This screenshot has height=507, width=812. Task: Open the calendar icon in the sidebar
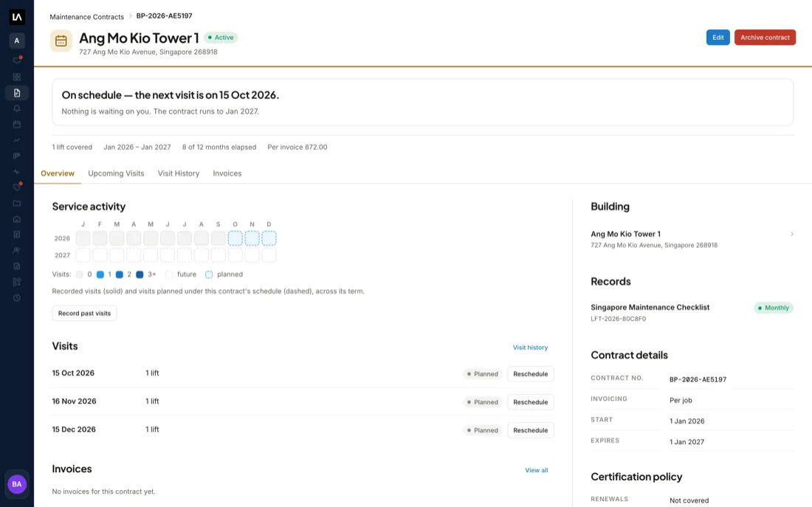point(16,124)
